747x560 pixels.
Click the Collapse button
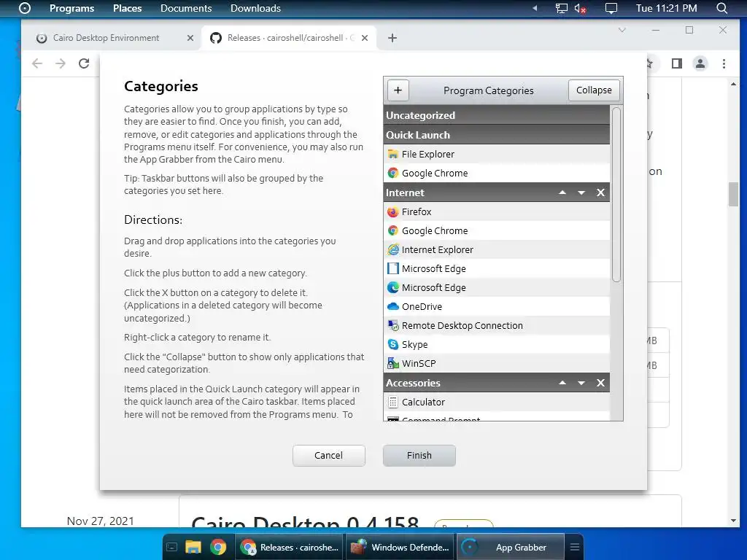point(594,90)
